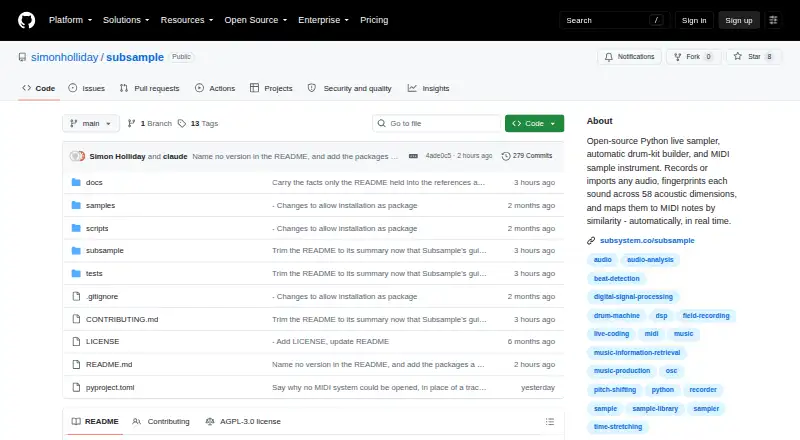The image size is (800, 440).
Task: Show the README tab
Action: pos(95,422)
